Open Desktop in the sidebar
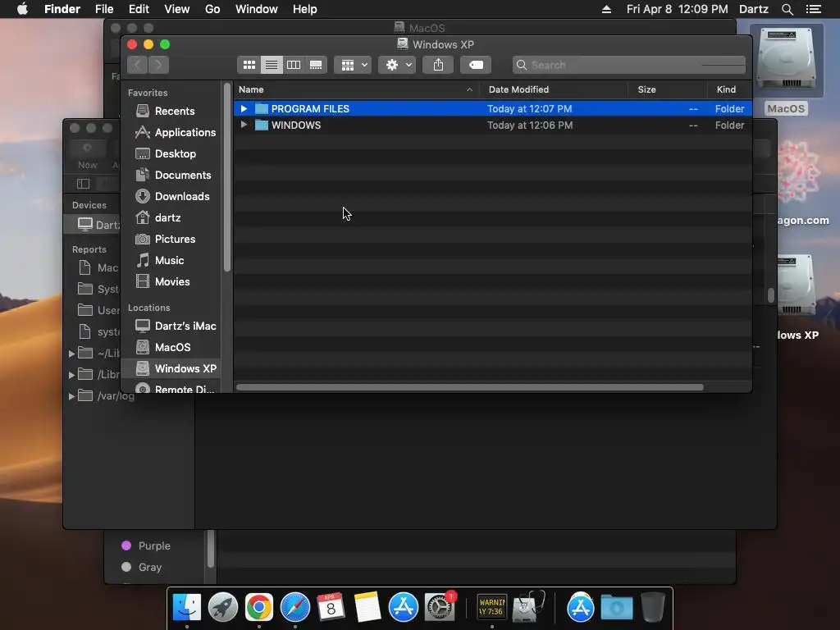The image size is (840, 630). (x=171, y=153)
